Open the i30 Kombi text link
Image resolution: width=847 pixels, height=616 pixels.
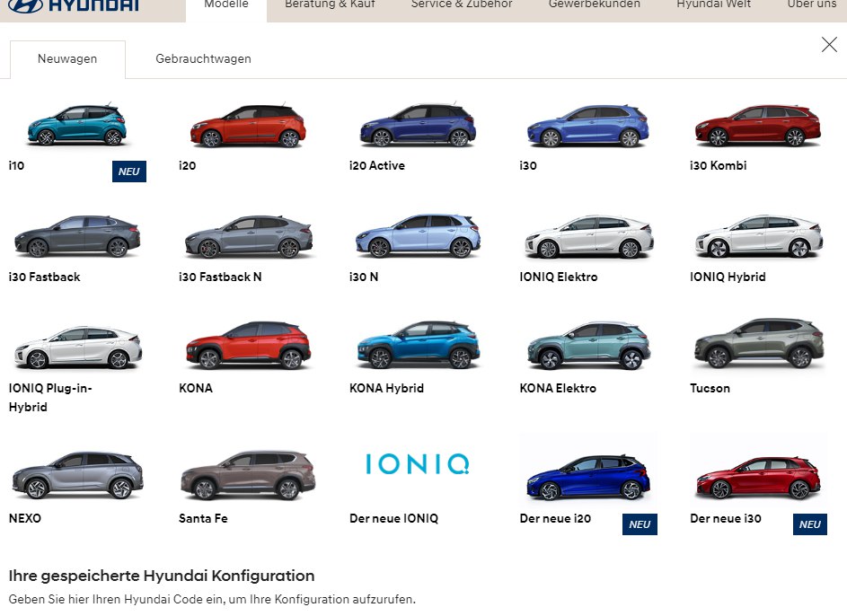pos(718,166)
